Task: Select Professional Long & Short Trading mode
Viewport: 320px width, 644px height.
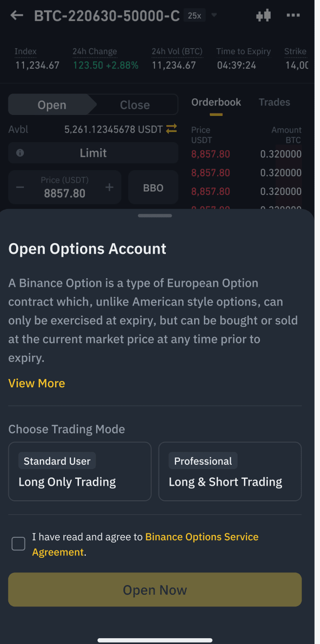Action: point(230,472)
